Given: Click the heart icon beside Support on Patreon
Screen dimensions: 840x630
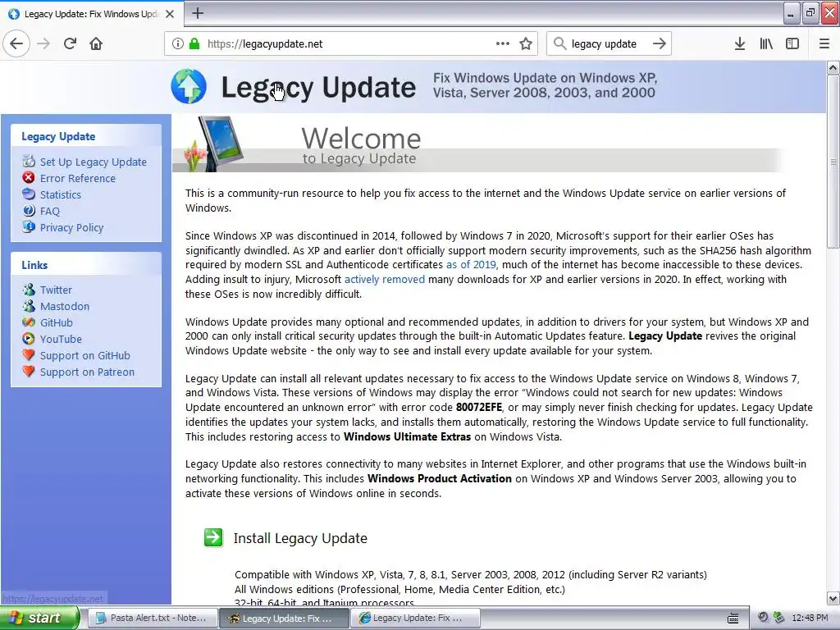Looking at the screenshot, I should (29, 372).
